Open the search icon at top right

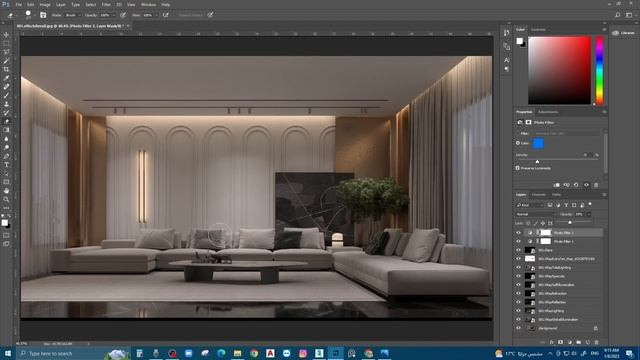(618, 15)
